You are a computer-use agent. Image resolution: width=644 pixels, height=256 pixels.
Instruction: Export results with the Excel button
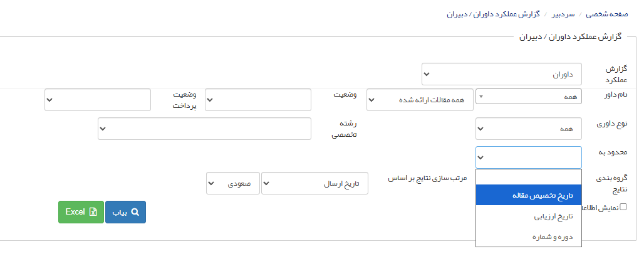81,212
